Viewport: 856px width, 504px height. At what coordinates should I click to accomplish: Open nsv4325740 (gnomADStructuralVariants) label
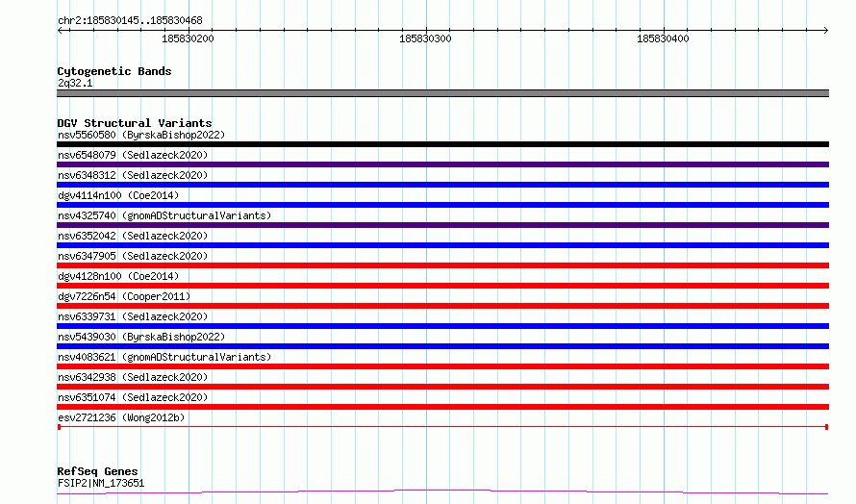[x=164, y=215]
